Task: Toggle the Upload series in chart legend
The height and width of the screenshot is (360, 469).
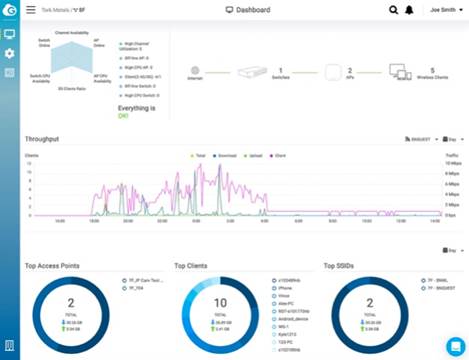Action: coord(253,156)
